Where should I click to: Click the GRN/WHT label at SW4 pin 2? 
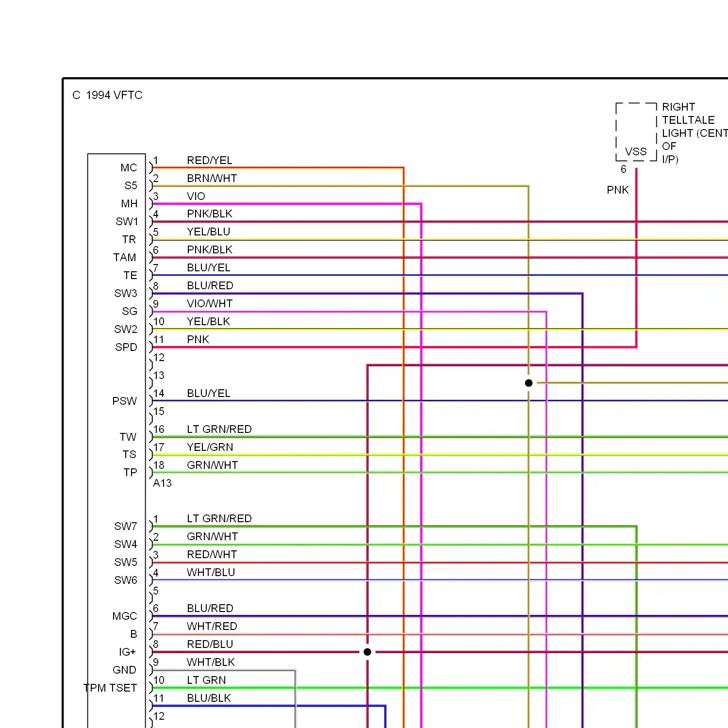coord(213,536)
